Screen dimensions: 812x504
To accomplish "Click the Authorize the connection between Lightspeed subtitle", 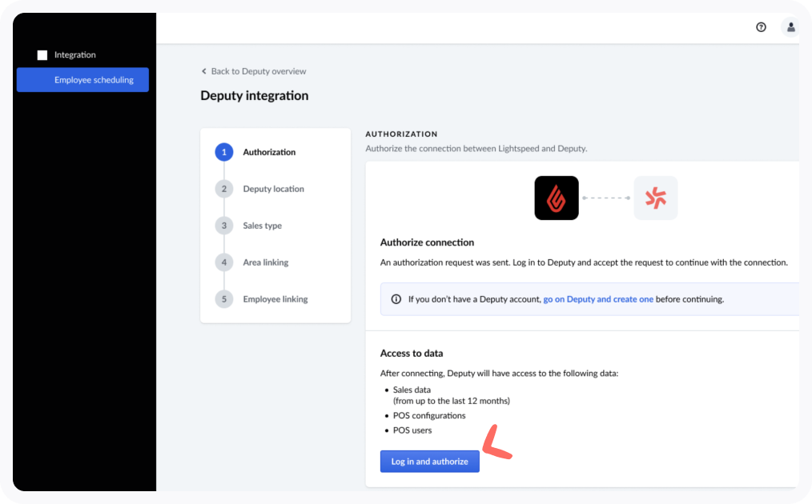I will (x=476, y=149).
